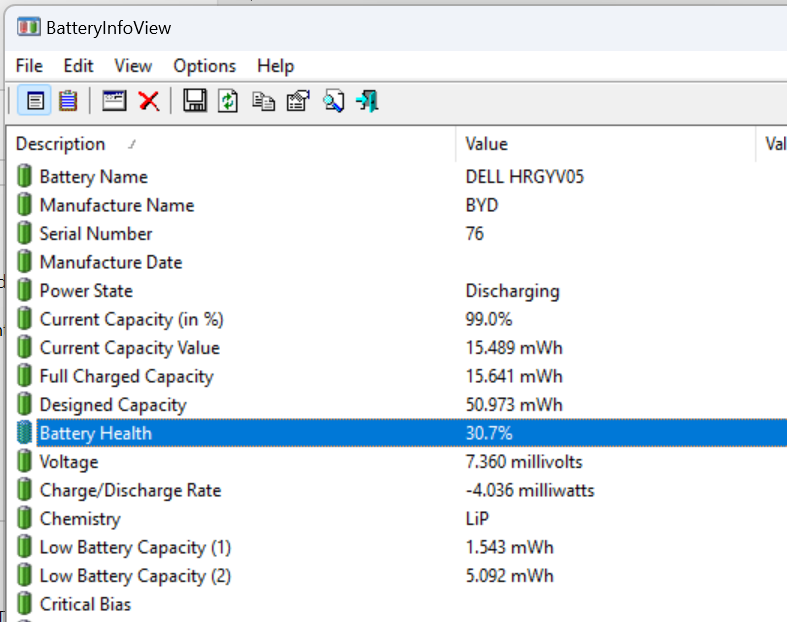The image size is (787, 622).
Task: Click the 1.543 mWh value
Action: pos(509,547)
